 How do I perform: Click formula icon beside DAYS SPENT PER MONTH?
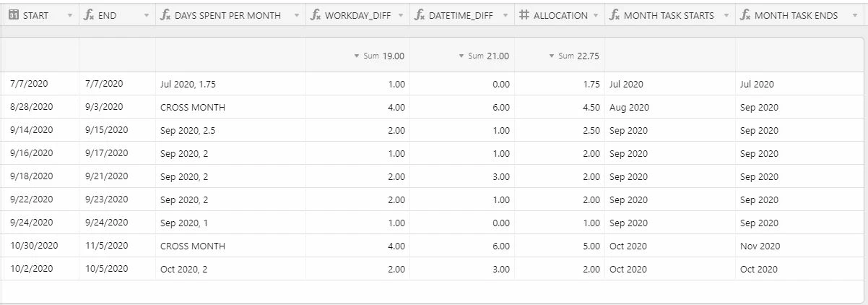coord(165,15)
